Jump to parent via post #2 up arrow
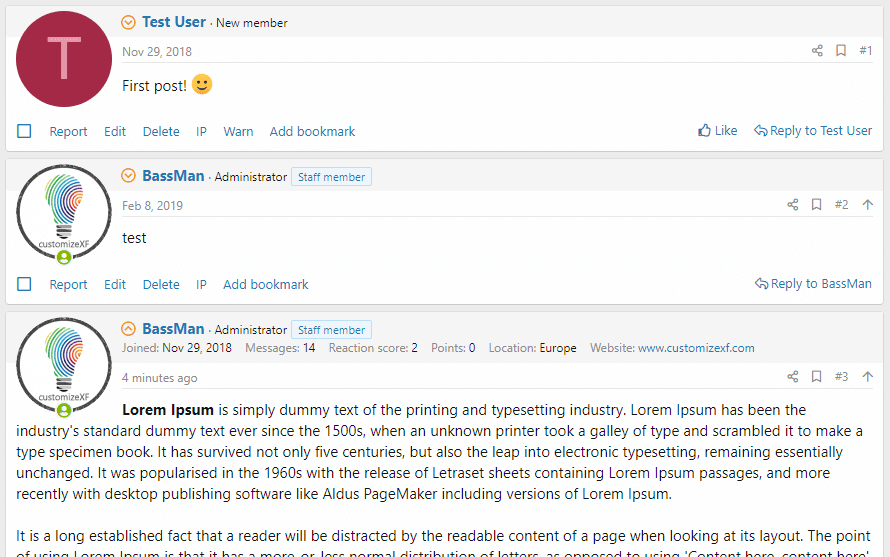Viewport: 890px width, 557px height. (867, 205)
